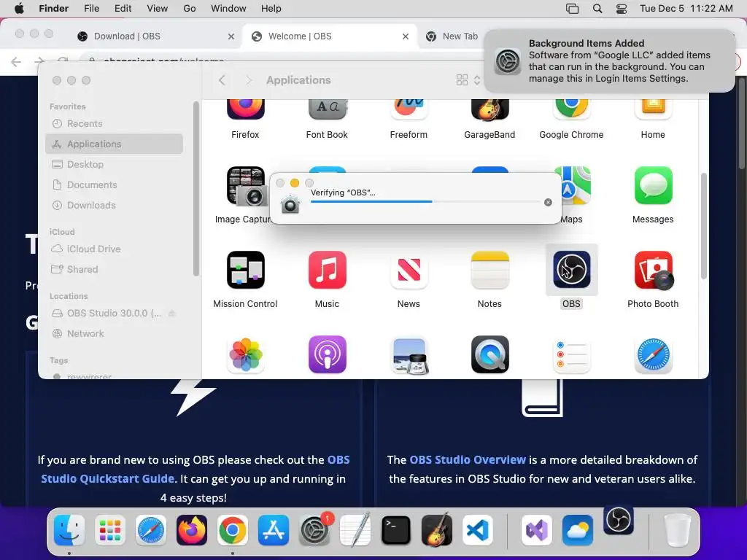This screenshot has height=560, width=747.
Task: Open Launchpad from the Dock
Action: (110, 530)
